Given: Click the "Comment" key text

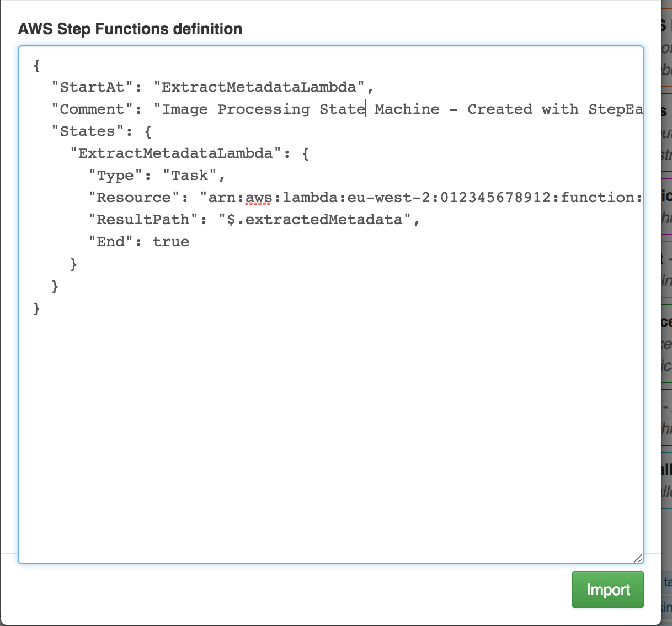Looking at the screenshot, I should (x=92, y=109).
